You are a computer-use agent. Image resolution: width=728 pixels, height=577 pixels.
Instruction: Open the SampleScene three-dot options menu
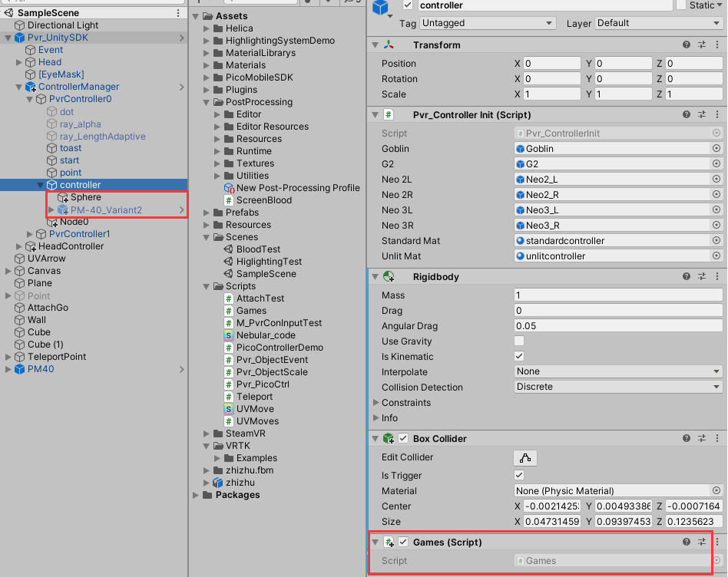[x=178, y=13]
